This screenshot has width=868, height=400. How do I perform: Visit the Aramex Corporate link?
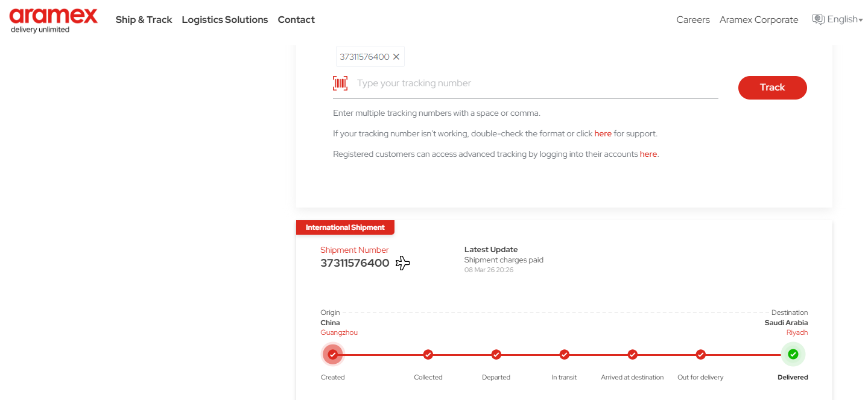(x=758, y=20)
